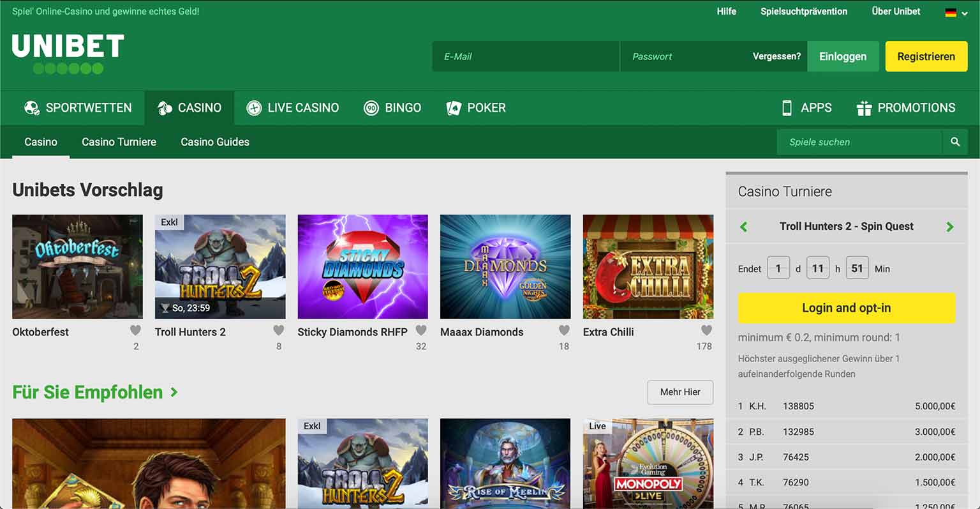Click the search magnifier icon
This screenshot has height=509, width=980.
point(954,142)
